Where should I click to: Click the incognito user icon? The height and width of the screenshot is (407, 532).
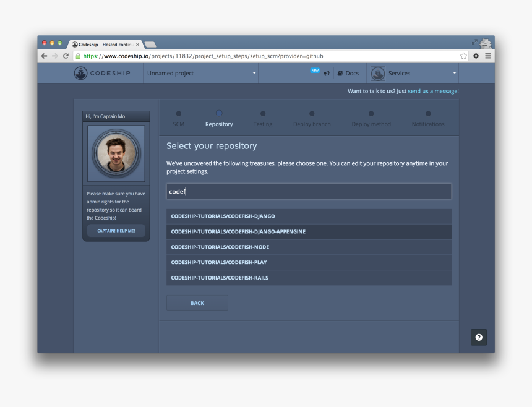(x=486, y=44)
